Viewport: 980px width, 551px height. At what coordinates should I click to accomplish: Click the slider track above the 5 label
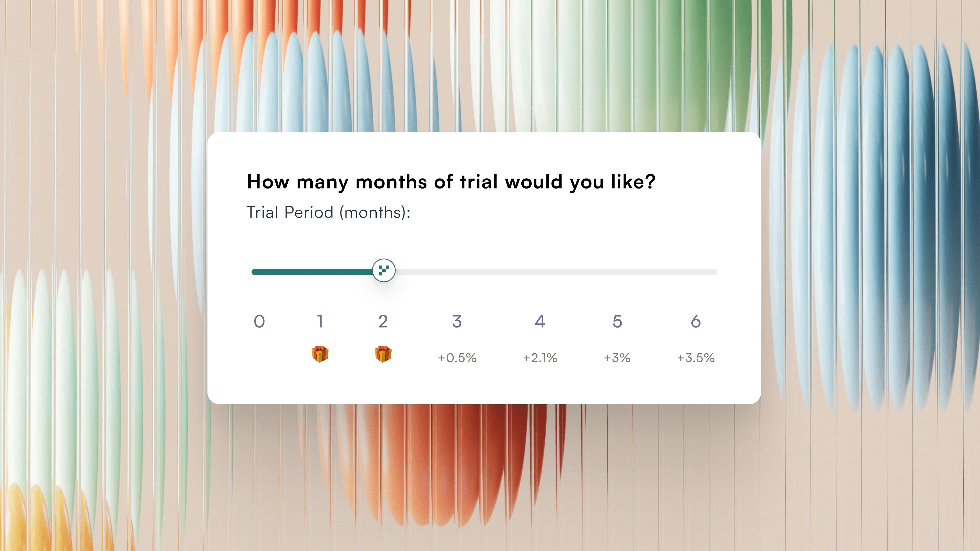pos(617,272)
